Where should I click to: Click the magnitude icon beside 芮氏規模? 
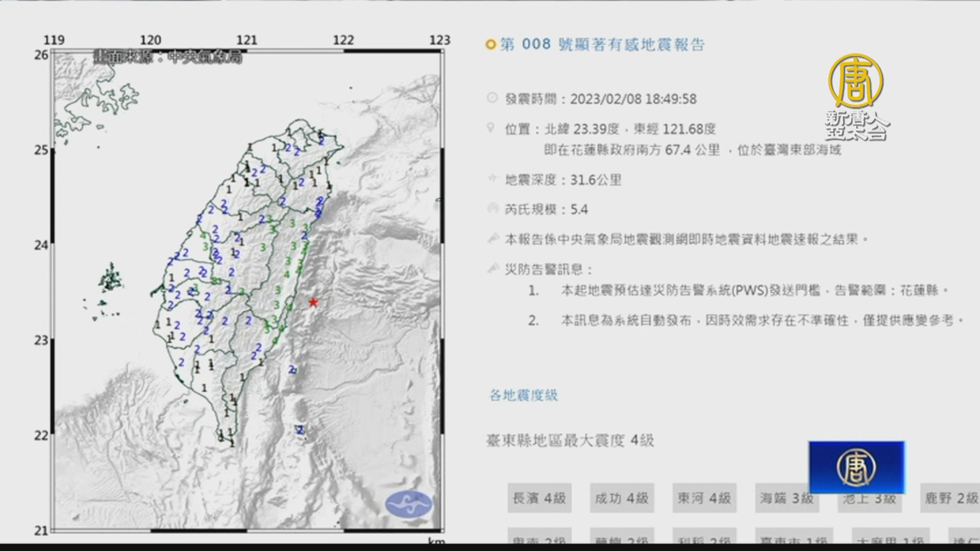click(492, 208)
